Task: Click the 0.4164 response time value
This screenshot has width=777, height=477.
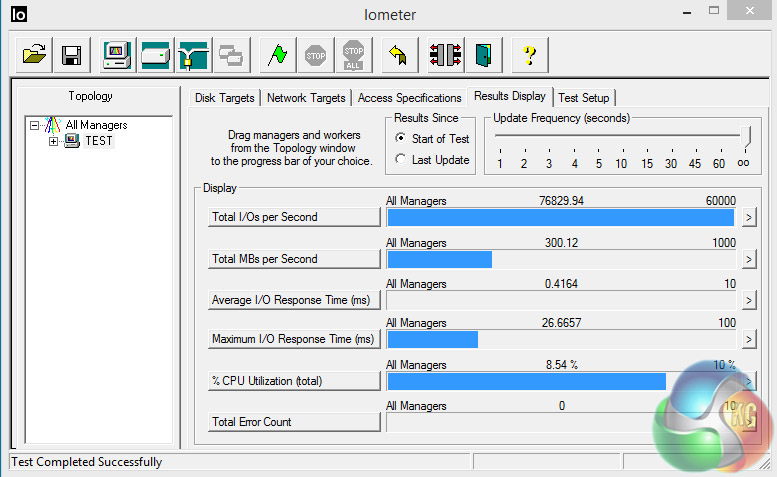Action: pos(561,284)
